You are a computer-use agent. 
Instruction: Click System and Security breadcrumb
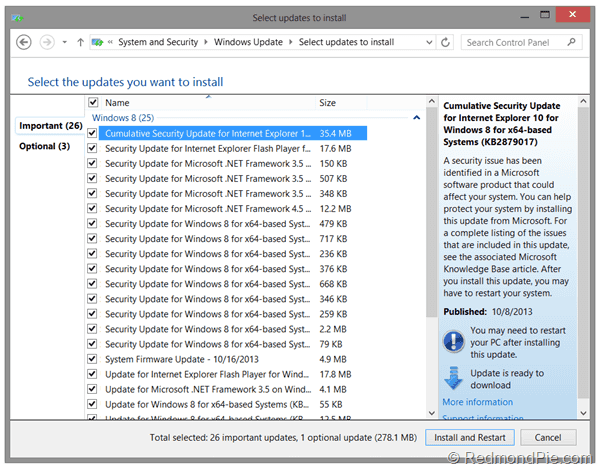[158, 42]
